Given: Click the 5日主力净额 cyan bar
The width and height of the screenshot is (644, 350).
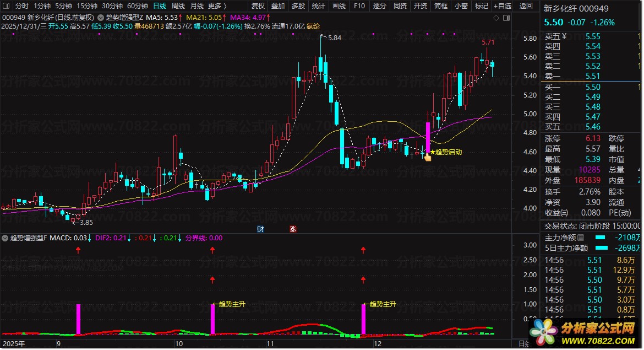Looking at the screenshot, I should 602,248.
